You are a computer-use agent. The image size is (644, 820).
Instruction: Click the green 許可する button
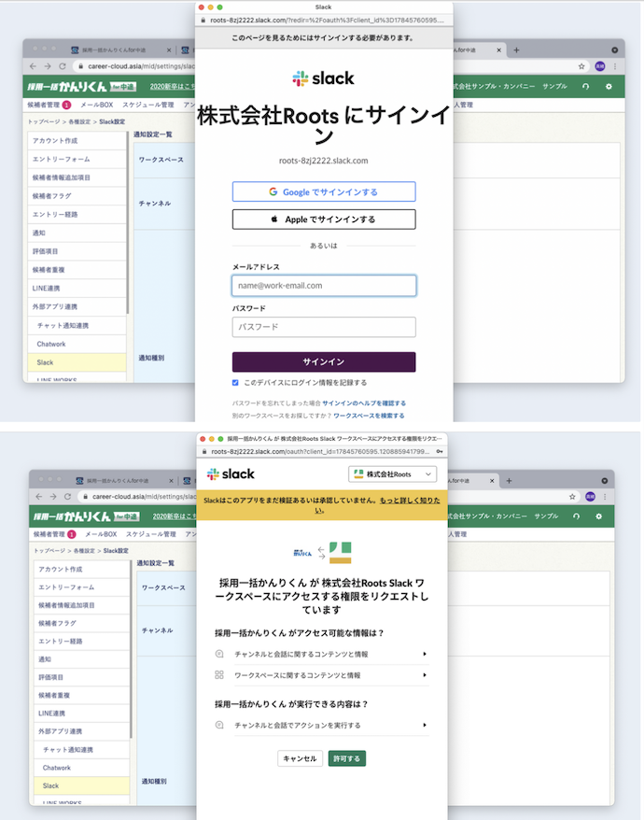tap(346, 758)
